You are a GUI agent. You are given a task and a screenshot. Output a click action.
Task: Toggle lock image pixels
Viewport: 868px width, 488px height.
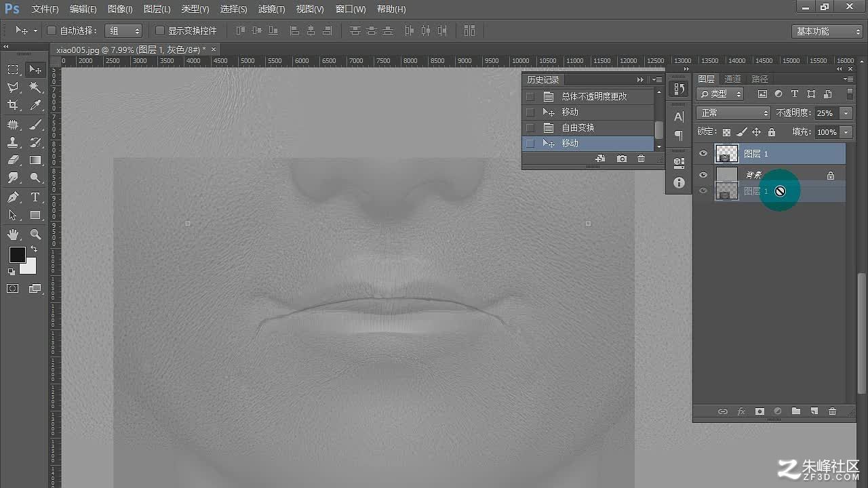coord(741,132)
